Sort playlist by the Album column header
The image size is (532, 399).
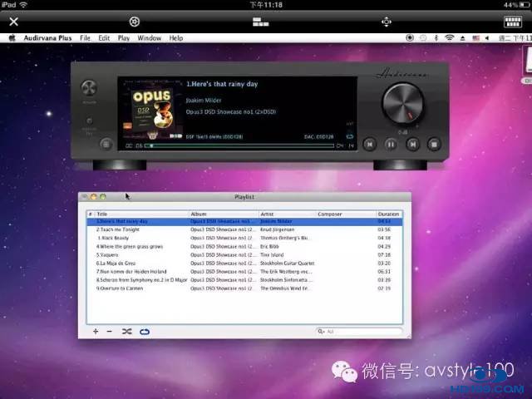coord(224,214)
